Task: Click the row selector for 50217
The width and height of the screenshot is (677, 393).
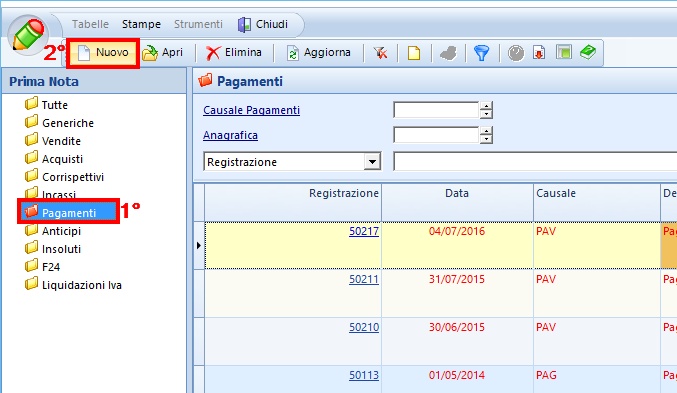Action: [199, 245]
